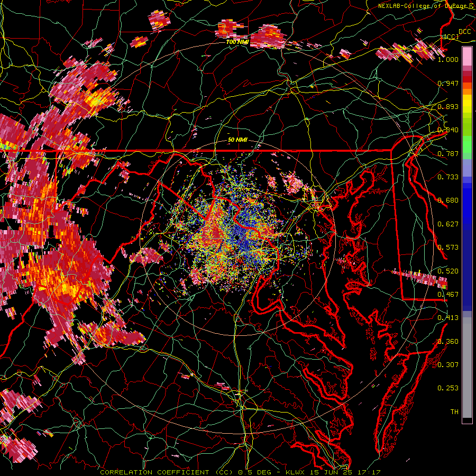Screen dimensions: 476x476
Task: Select the 0.307 scale value
Action: pos(448,365)
